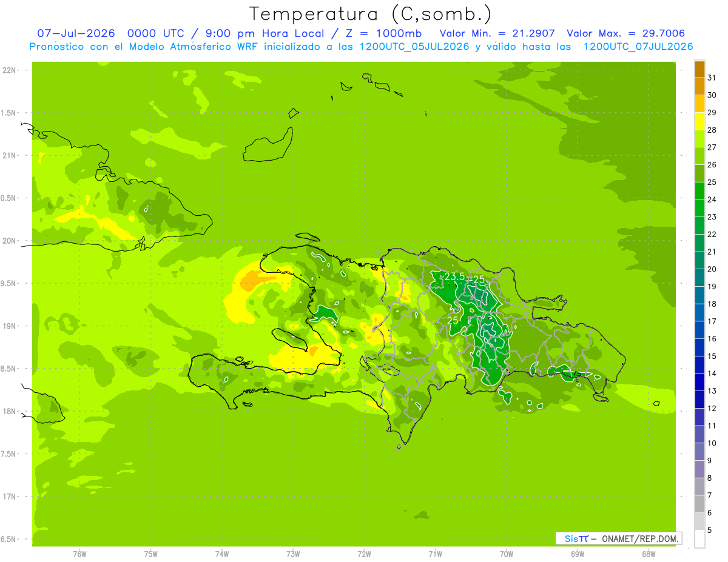Click the legend label "15"

point(712,356)
